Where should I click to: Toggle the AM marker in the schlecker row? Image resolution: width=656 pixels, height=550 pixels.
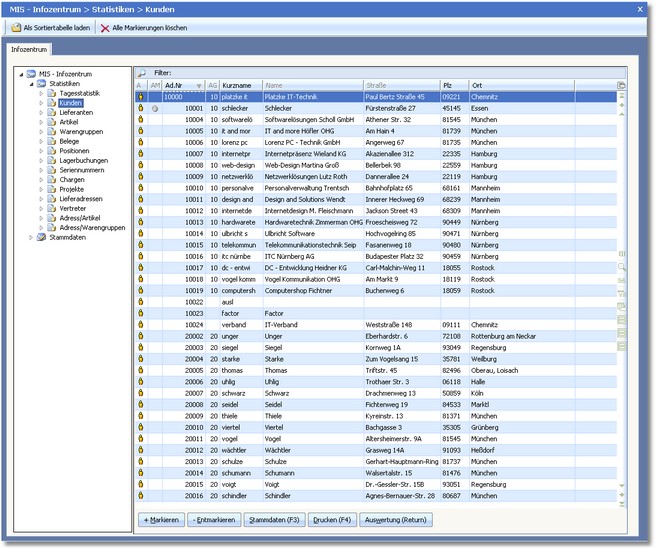tap(155, 108)
